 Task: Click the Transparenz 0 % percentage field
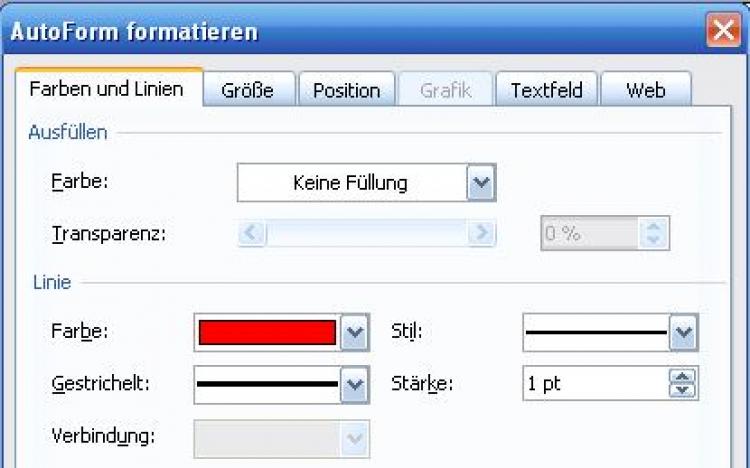tap(589, 234)
